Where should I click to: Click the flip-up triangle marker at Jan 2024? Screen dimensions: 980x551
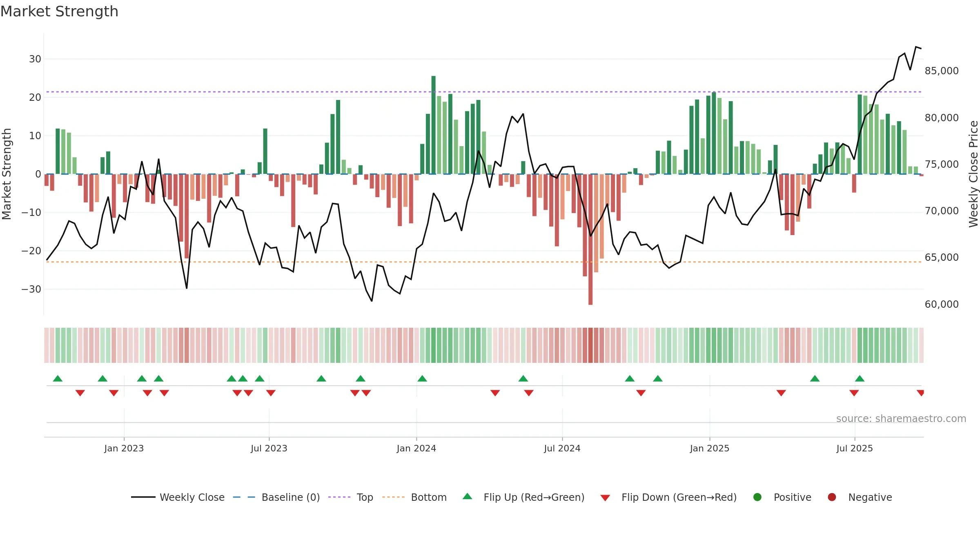click(x=422, y=378)
